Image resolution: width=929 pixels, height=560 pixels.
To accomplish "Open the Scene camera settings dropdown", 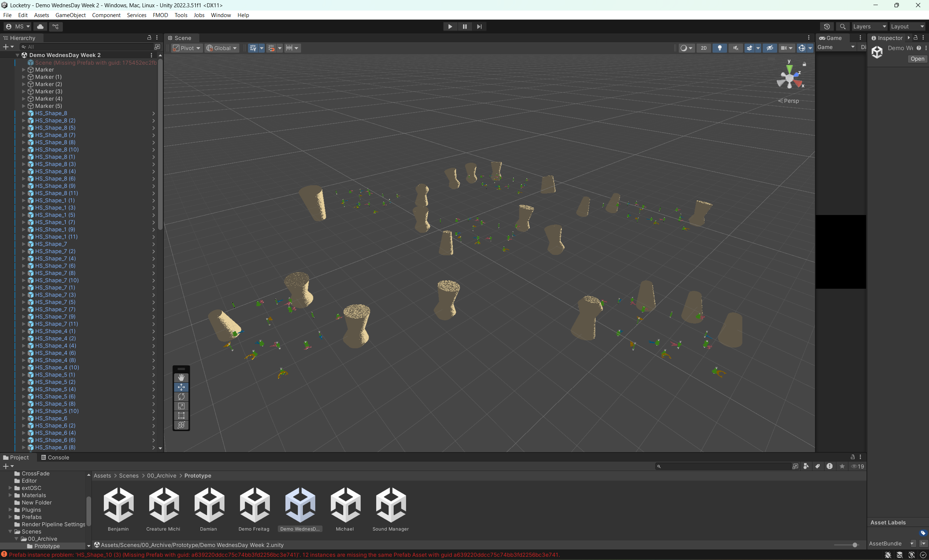I will tap(787, 48).
